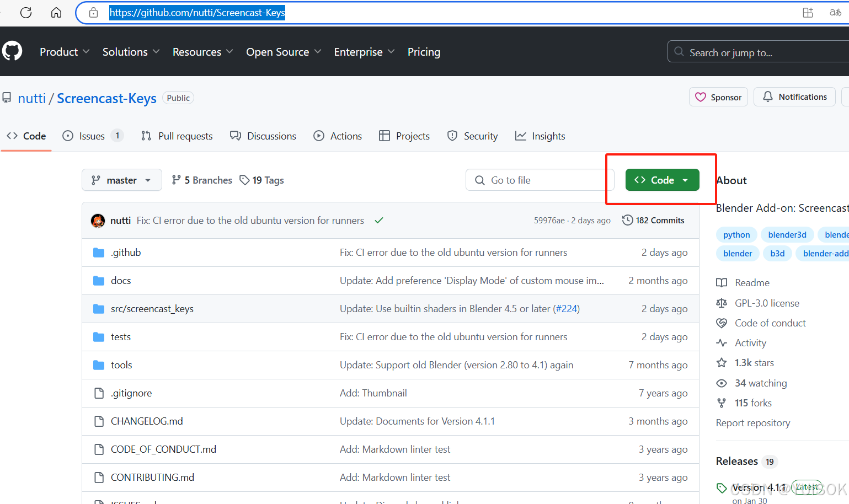Click the src/screencast_keys folder icon

99,309
